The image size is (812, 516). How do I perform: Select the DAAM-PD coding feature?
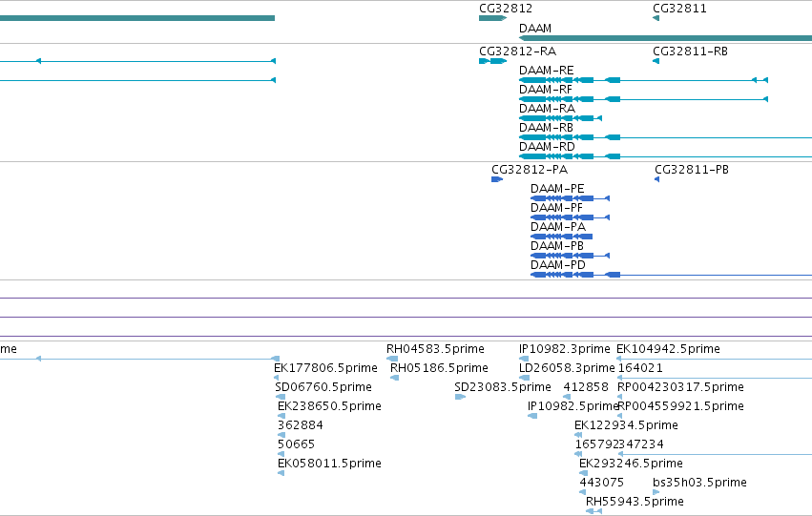(671, 275)
